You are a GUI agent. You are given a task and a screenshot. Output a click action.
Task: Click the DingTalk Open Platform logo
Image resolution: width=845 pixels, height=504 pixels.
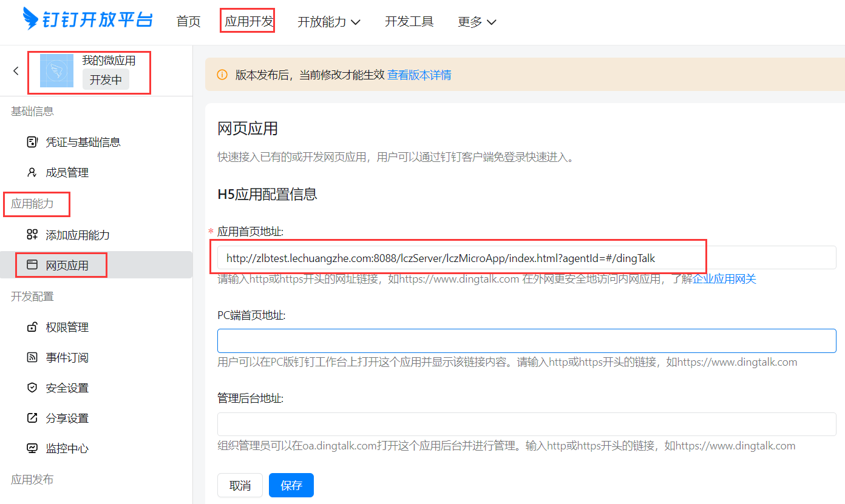(87, 19)
